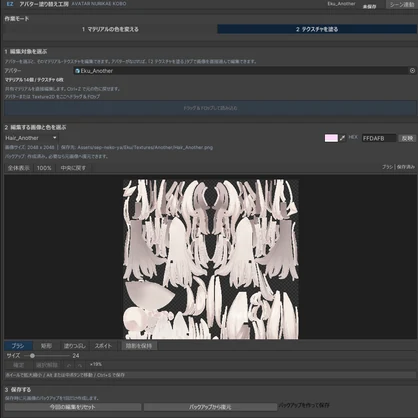The height and width of the screenshot is (418, 418).
Task: Open the pink color swatch picker
Action: pos(331,138)
